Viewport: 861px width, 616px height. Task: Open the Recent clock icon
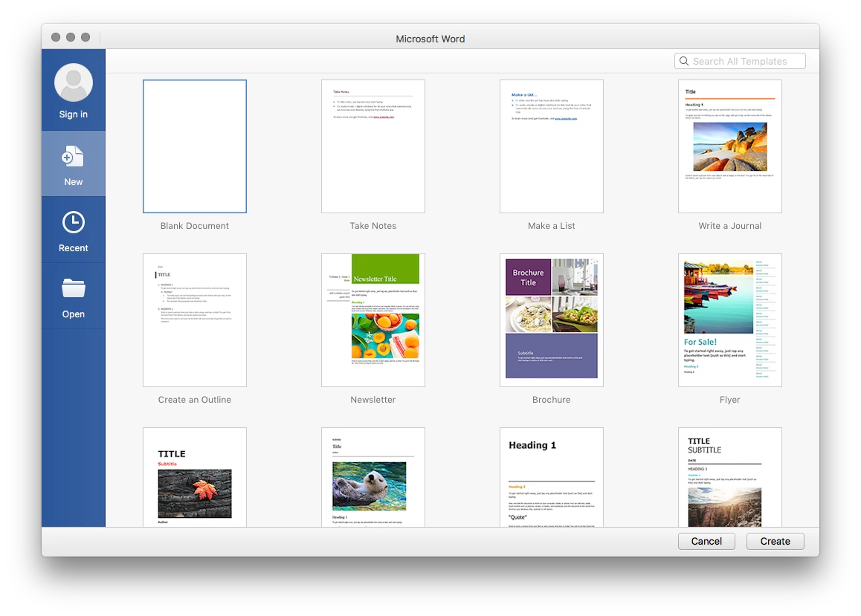(73, 223)
